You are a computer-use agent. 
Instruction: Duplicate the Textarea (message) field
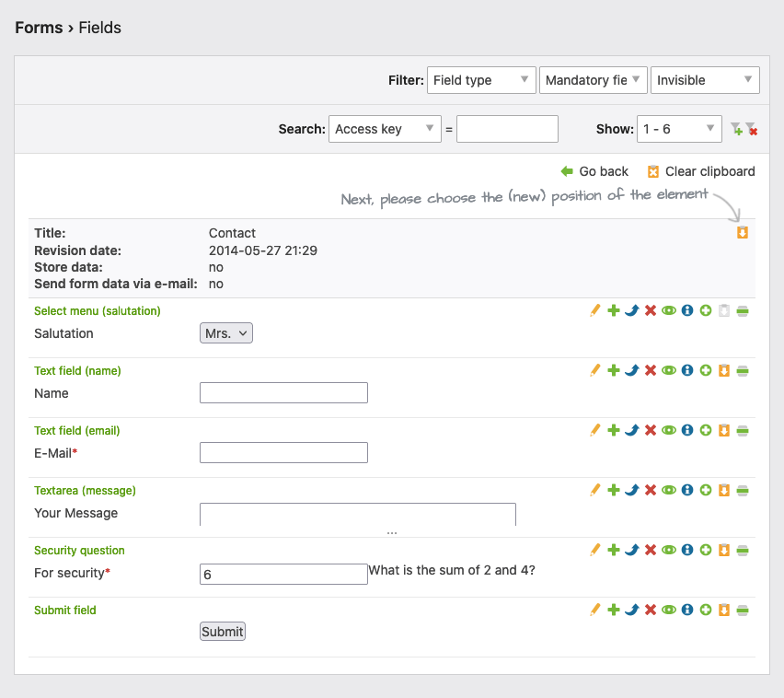click(614, 490)
